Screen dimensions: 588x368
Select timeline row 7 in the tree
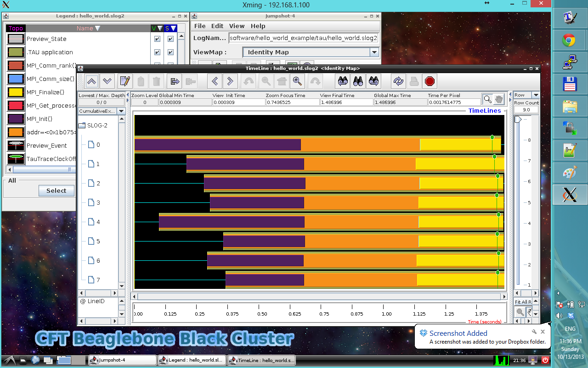(94, 280)
